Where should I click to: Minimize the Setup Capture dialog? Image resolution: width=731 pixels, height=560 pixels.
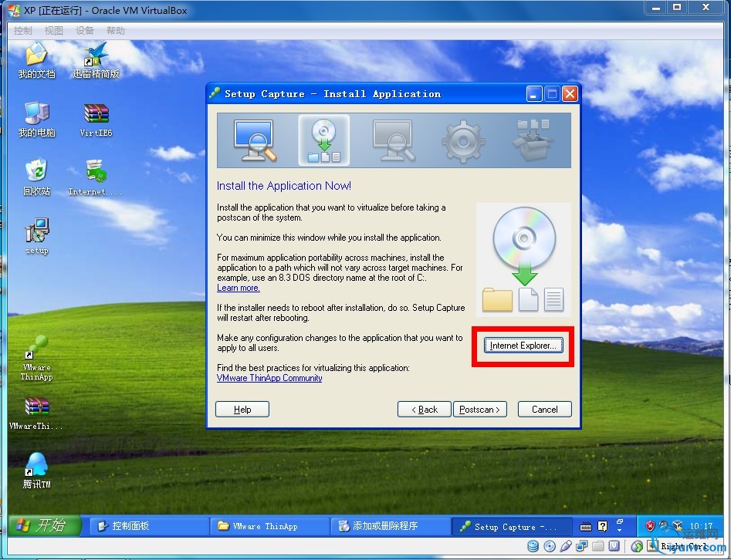[x=534, y=94]
